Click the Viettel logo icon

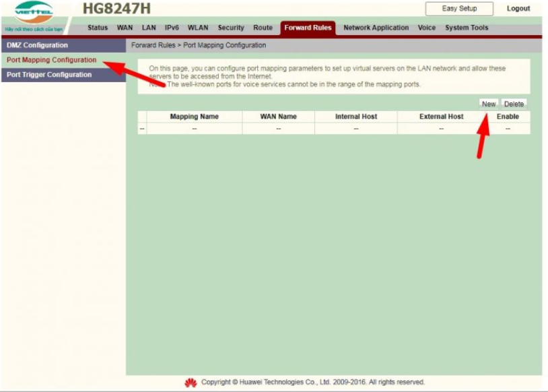[34, 13]
